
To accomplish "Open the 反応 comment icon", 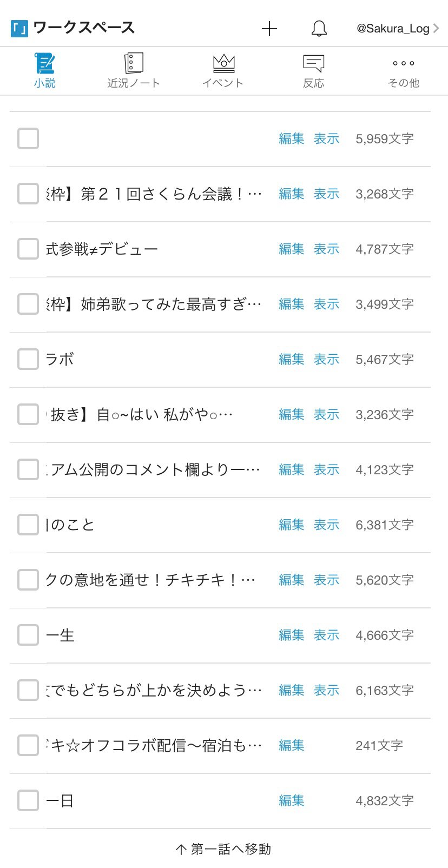I will 313,64.
